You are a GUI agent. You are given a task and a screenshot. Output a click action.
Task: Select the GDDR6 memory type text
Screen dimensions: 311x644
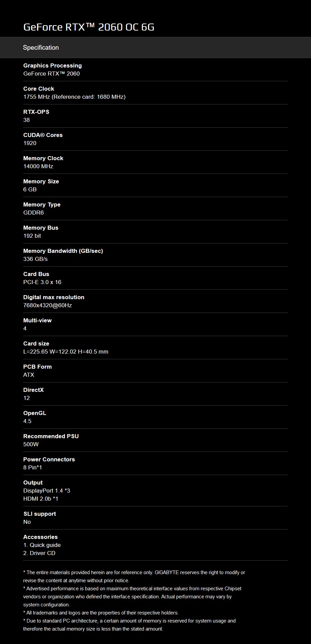pyautogui.click(x=33, y=213)
